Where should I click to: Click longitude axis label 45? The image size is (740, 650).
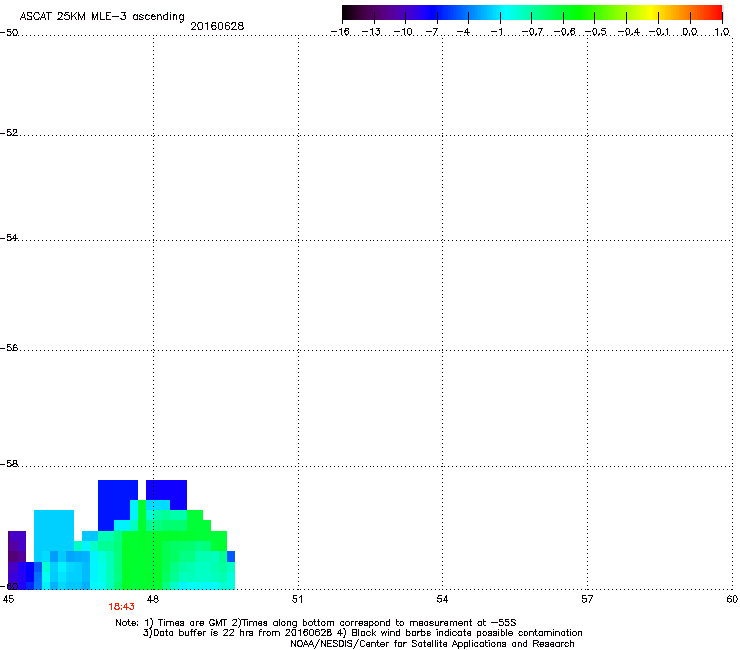[x=8, y=599]
